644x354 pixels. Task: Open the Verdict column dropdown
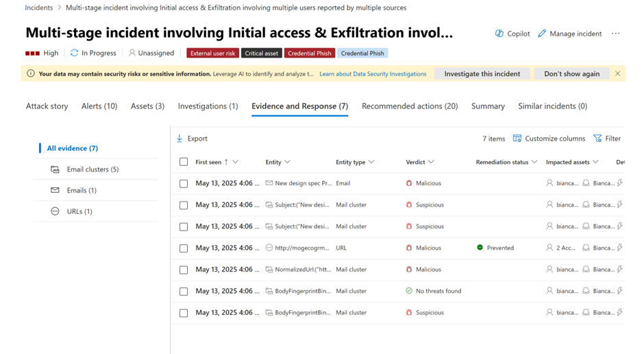point(431,162)
